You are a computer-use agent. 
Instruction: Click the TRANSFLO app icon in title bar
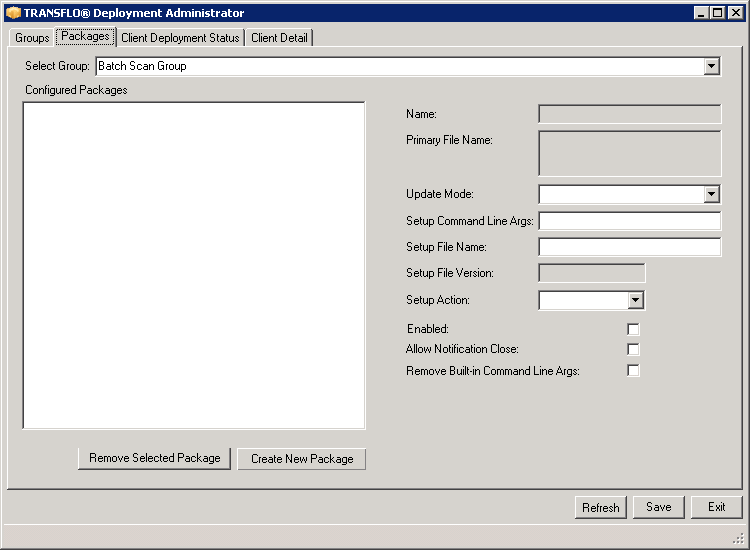[13, 13]
